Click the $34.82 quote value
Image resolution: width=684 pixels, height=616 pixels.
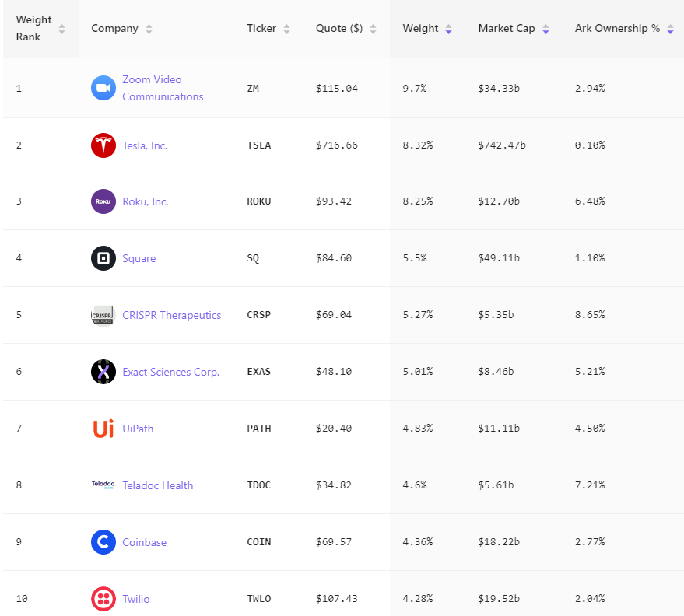point(333,485)
